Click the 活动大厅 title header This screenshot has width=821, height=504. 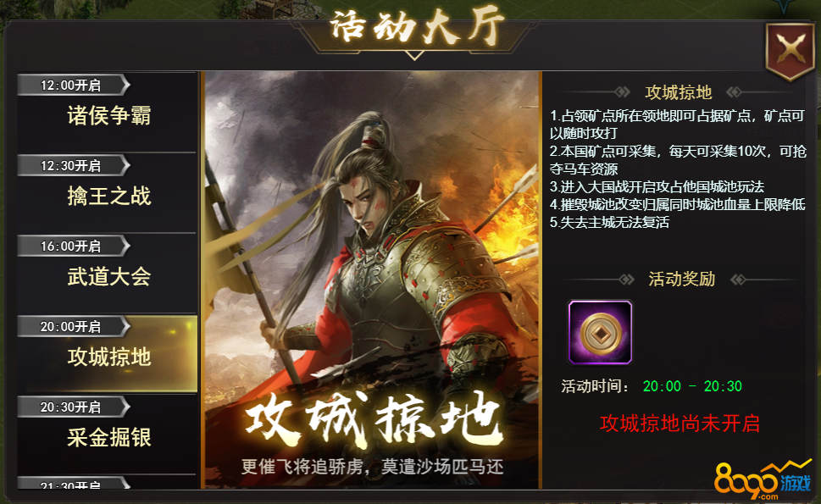coord(417,26)
